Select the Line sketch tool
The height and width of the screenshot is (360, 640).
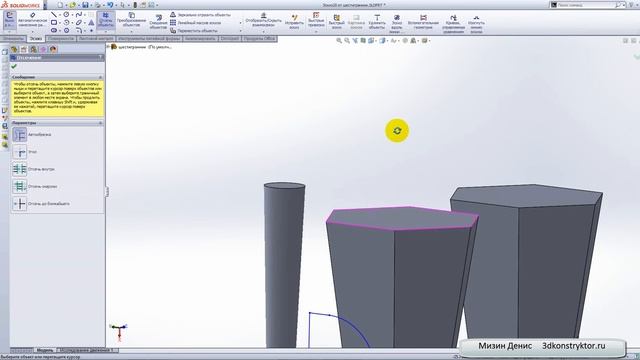point(53,15)
